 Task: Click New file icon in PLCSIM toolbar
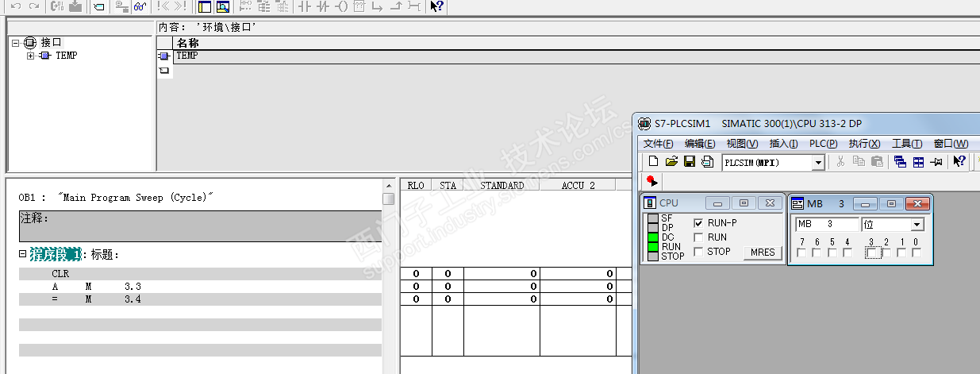pos(655,162)
